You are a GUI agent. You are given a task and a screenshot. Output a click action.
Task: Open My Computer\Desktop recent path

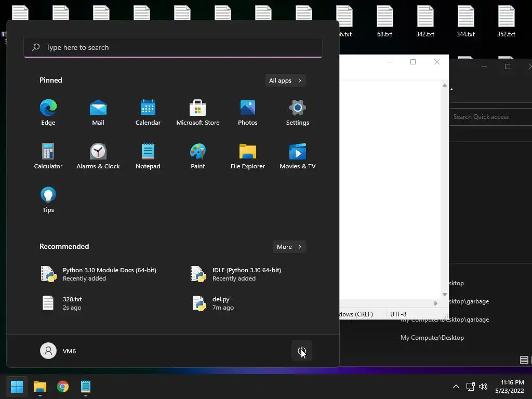(x=432, y=338)
